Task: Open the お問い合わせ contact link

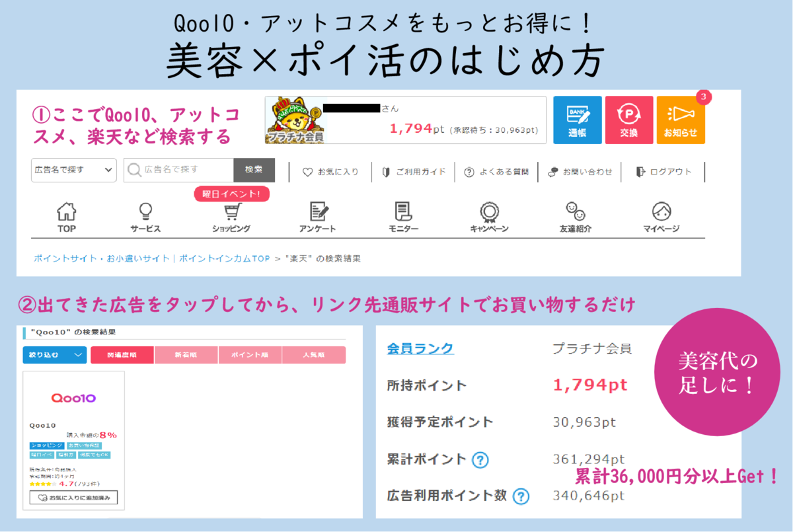Action: pos(580,172)
